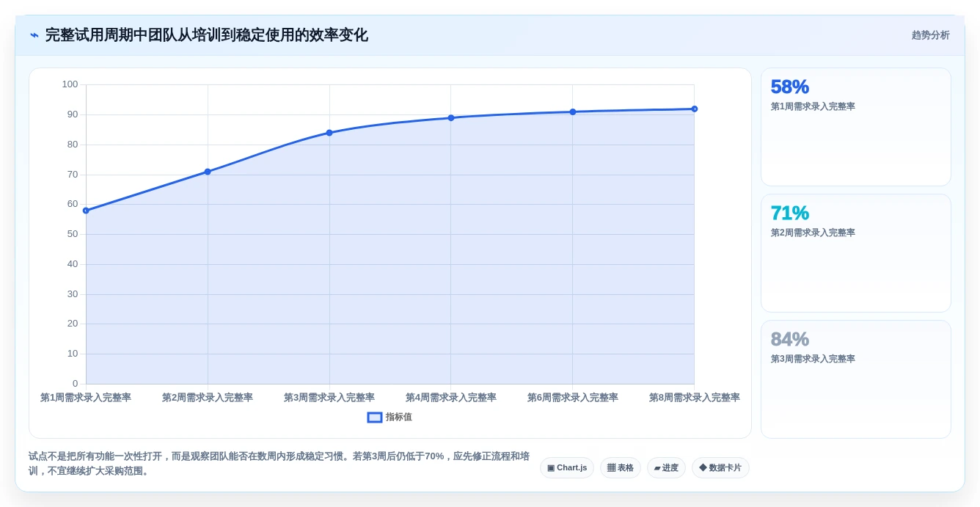Screen dimensions: 980x507
Task: Select the week 1 data point at 58
Action: pyautogui.click(x=86, y=211)
